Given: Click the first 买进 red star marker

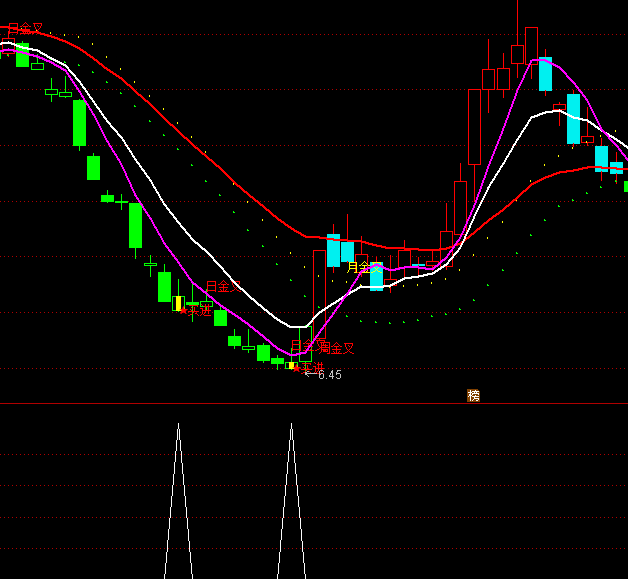Looking at the screenshot, I should click(x=185, y=310).
